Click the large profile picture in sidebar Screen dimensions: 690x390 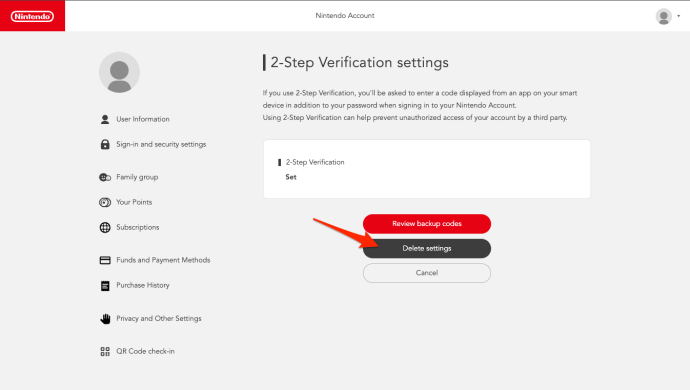pos(119,73)
